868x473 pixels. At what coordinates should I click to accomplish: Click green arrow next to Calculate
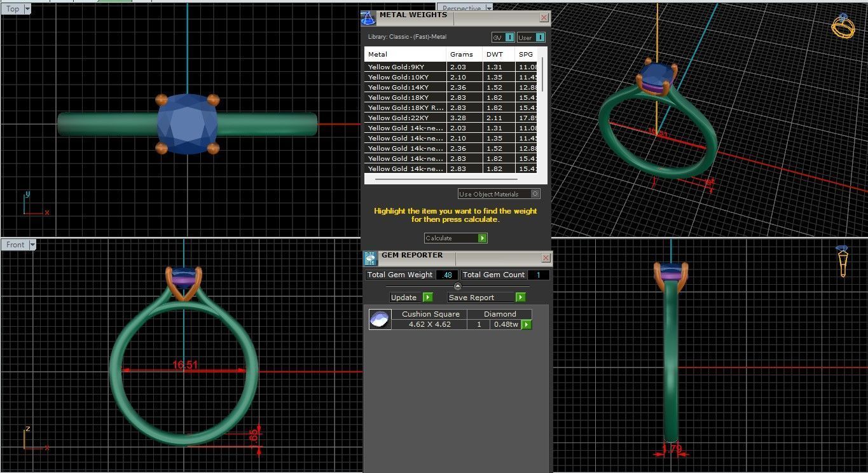(483, 238)
